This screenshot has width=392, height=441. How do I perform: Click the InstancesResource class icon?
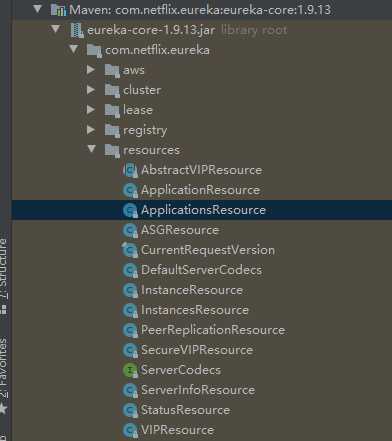click(x=130, y=311)
